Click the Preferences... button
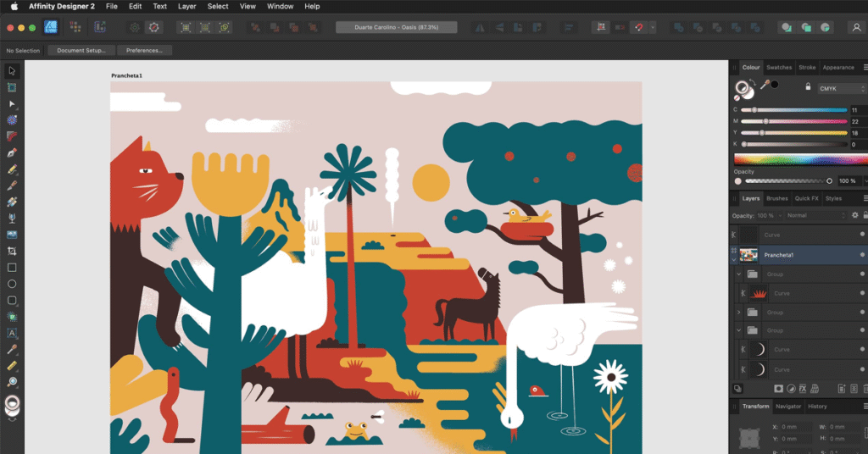Viewport: 868px width, 454px height. click(144, 50)
